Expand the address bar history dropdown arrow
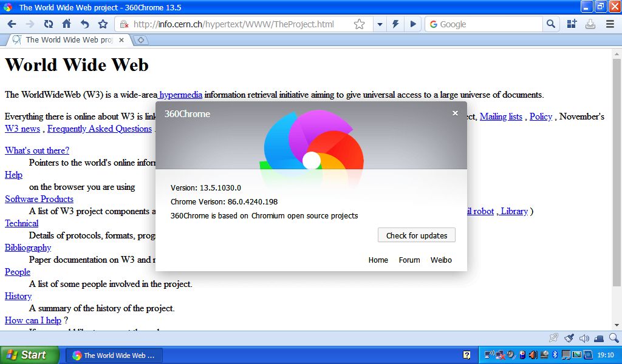This screenshot has width=622, height=364. click(380, 24)
